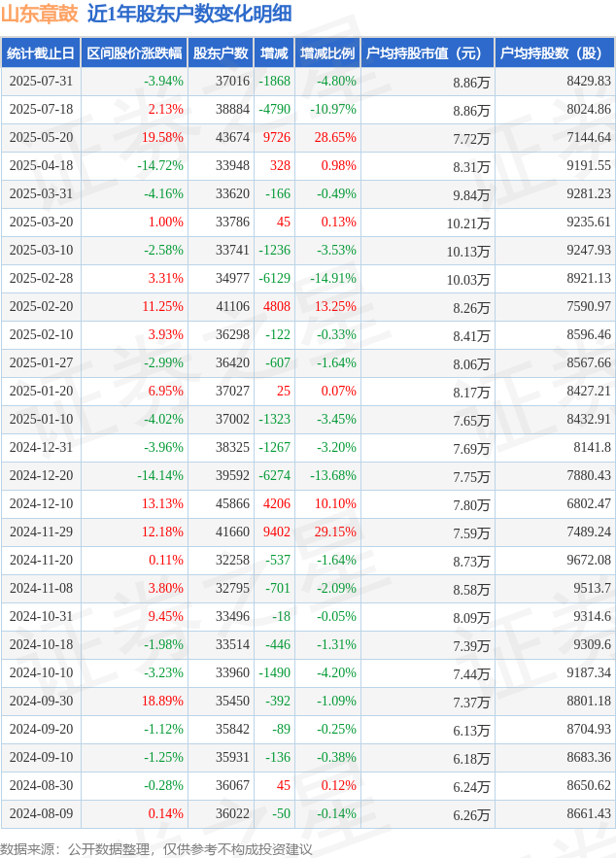Click the 增减比例 column header
Image resolution: width=616 pixels, height=858 pixels.
pos(327,53)
